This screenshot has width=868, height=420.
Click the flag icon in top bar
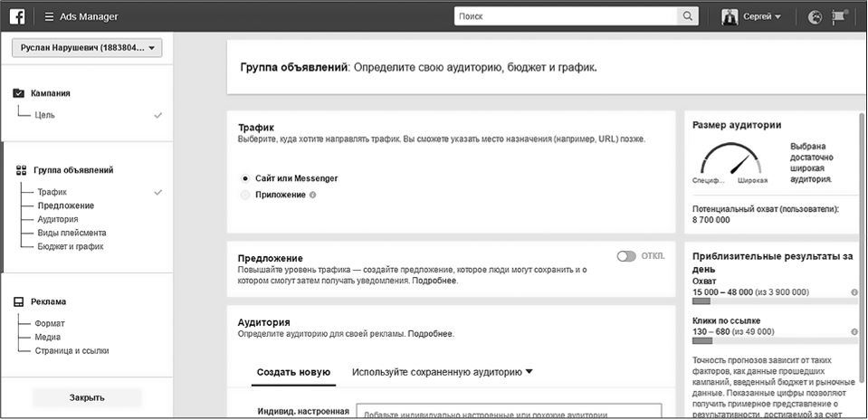[839, 17]
